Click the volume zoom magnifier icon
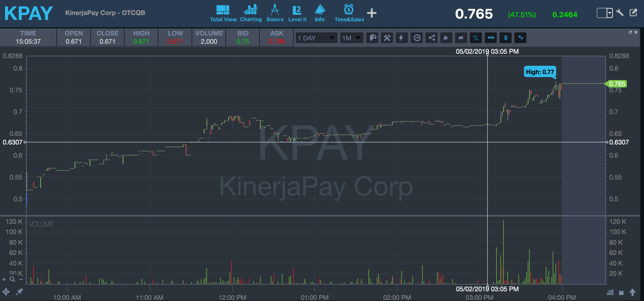644x301 pixels. [x=12, y=279]
